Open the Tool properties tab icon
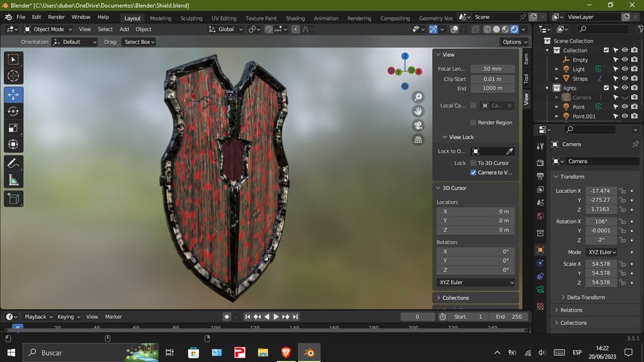Image resolution: width=644 pixels, height=362 pixels. click(540, 147)
